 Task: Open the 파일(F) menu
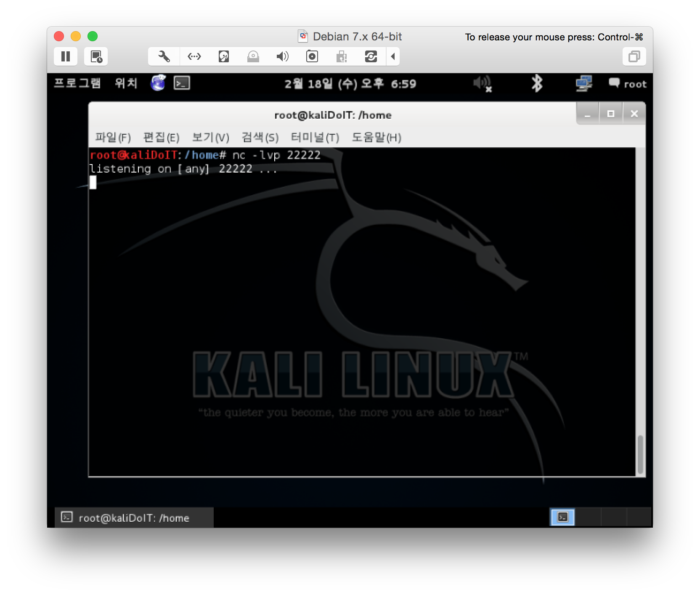tap(113, 137)
